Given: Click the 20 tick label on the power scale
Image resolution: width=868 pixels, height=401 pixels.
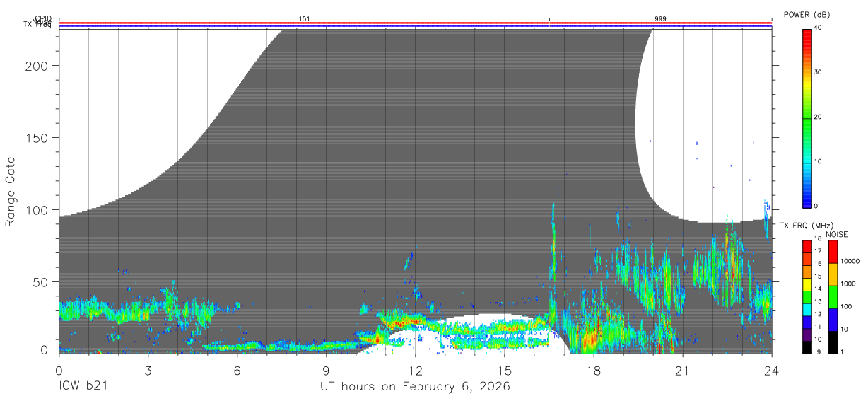Looking at the screenshot, I should tap(819, 117).
